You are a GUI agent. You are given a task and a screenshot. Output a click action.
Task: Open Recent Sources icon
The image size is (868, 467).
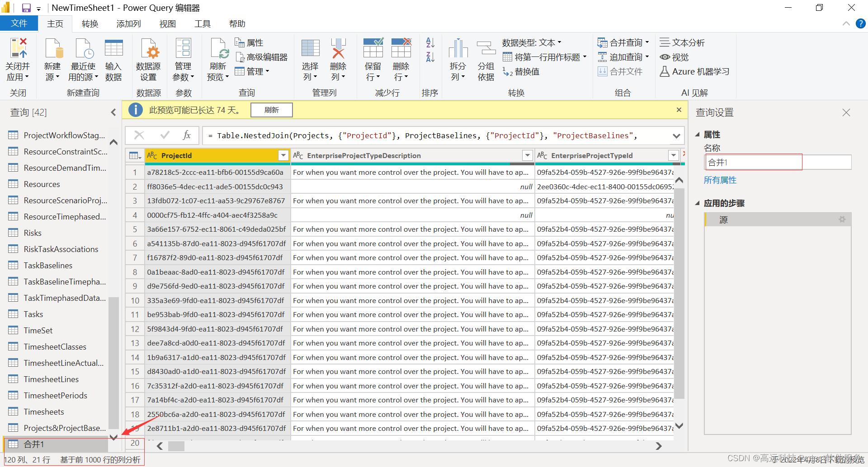point(84,48)
